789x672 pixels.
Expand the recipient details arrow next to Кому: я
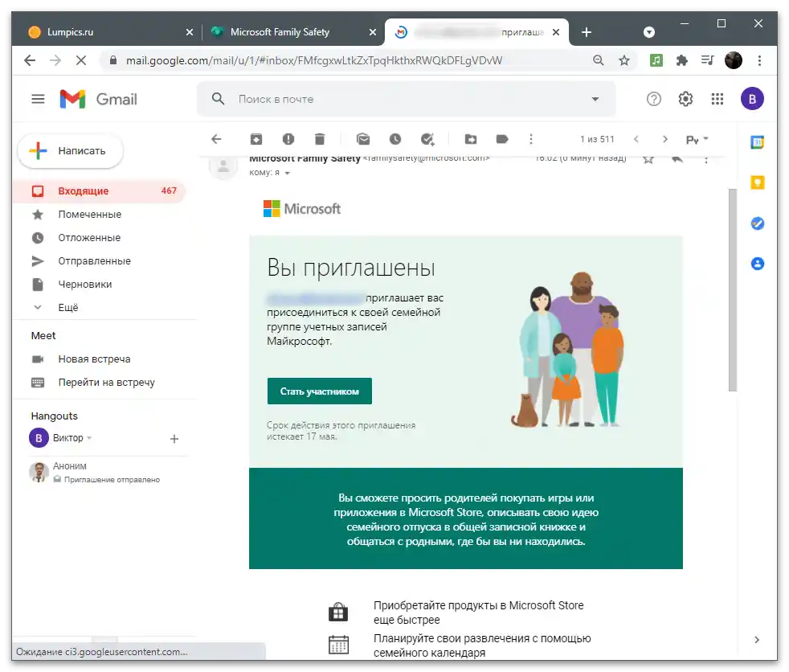(x=288, y=173)
